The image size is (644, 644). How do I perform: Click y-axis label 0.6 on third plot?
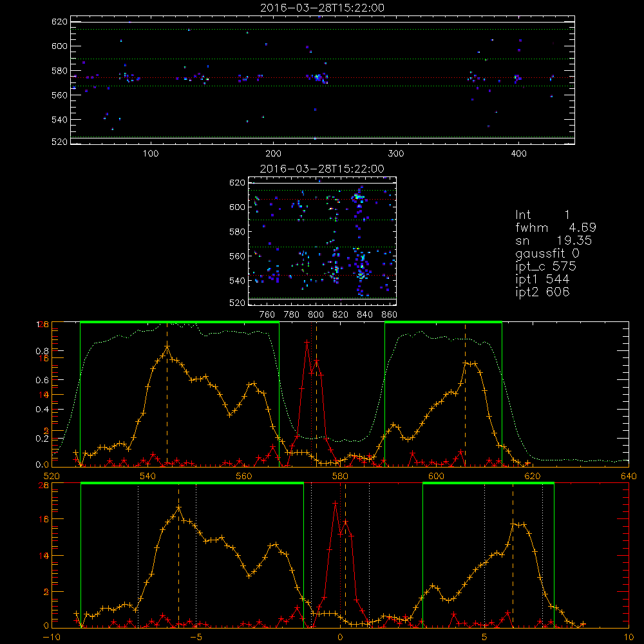(x=42, y=381)
